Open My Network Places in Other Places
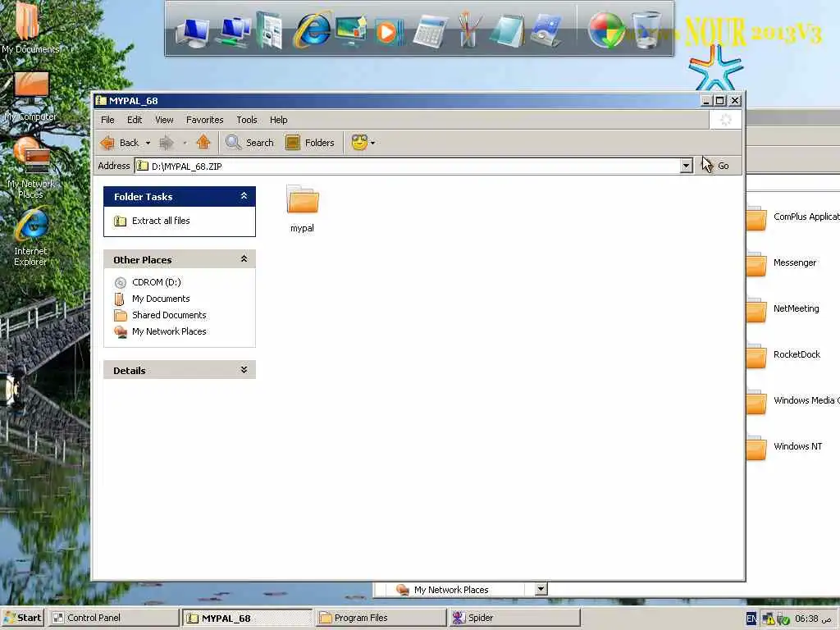 pos(169,331)
